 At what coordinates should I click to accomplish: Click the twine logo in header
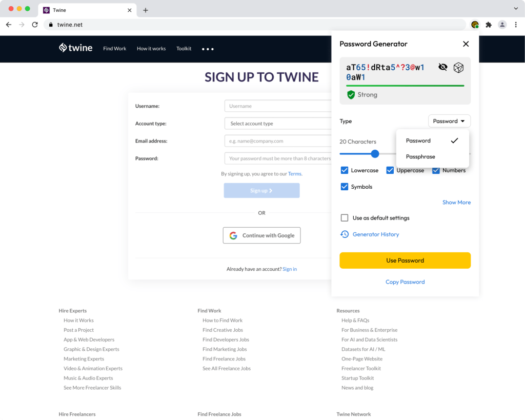pyautogui.click(x=75, y=48)
